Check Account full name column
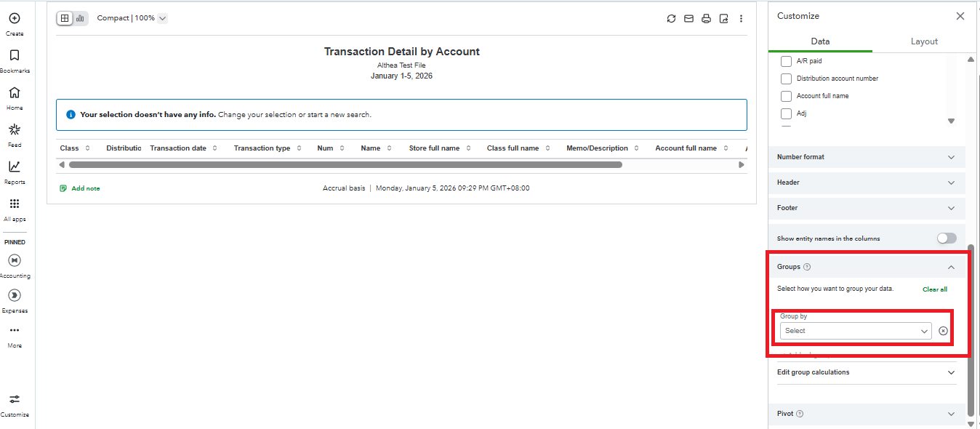Screen dimensions: 980x429 786,96
